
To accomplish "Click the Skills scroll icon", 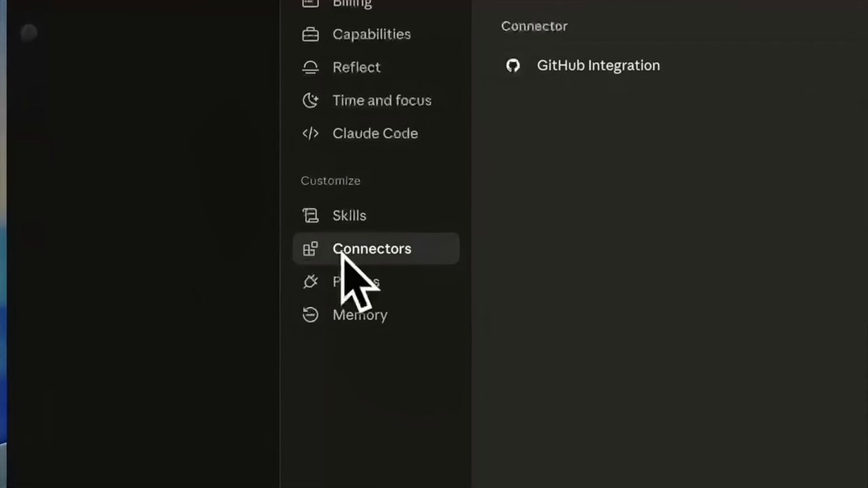I will 310,215.
